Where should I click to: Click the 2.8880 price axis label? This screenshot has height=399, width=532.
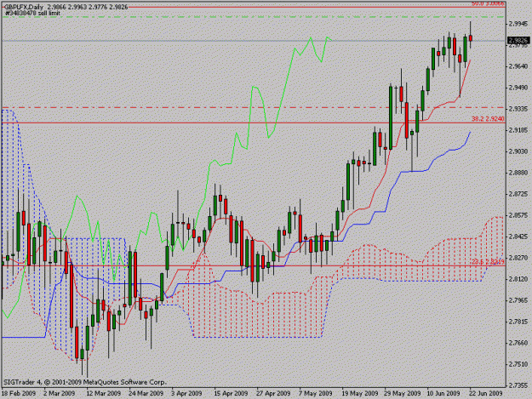(518, 173)
